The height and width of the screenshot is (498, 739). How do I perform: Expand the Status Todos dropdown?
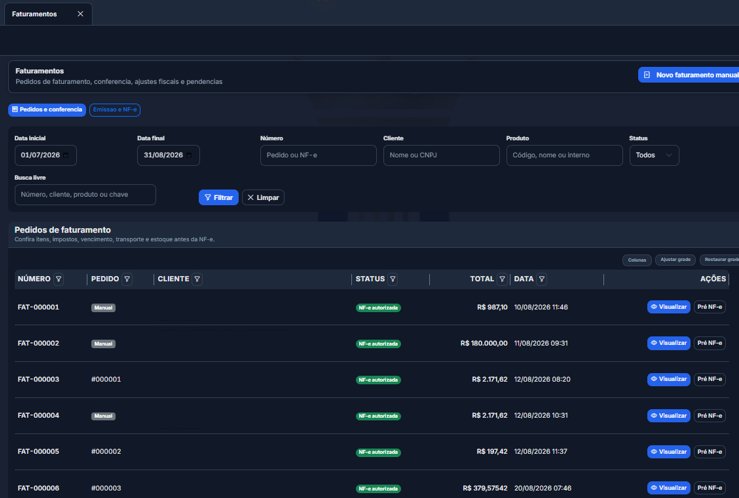(x=654, y=155)
